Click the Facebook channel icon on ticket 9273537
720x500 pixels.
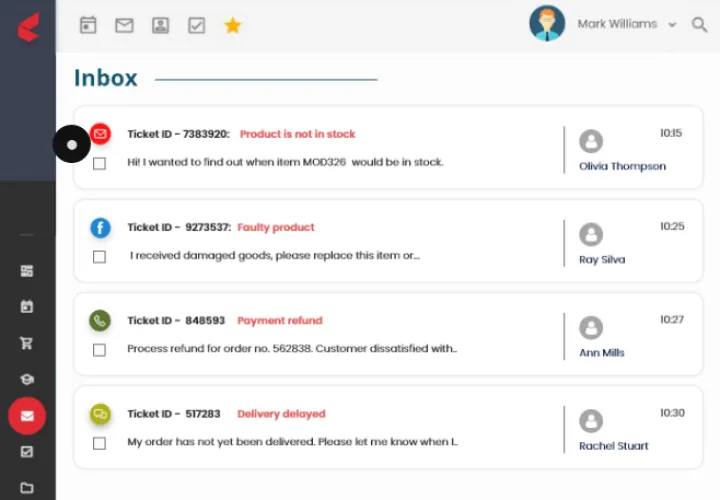(100, 228)
